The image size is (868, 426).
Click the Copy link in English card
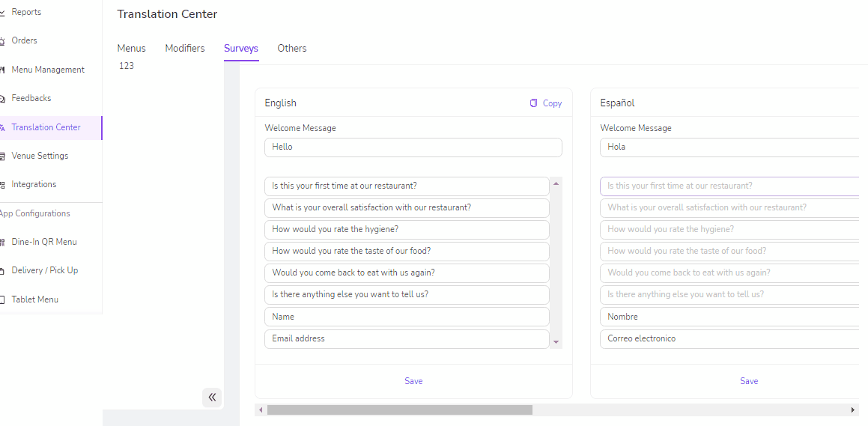[552, 103]
